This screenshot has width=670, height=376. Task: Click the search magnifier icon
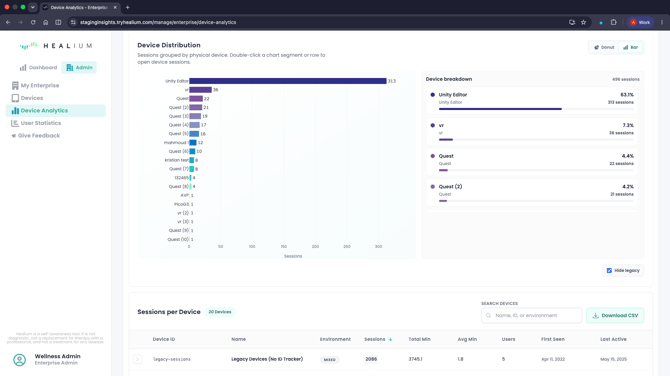click(x=488, y=315)
